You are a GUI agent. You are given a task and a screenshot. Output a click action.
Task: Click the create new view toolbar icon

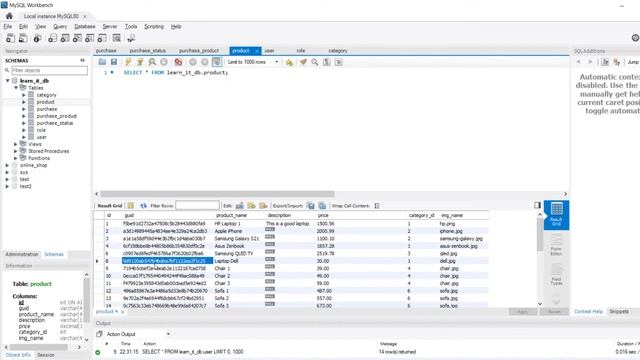77,38
